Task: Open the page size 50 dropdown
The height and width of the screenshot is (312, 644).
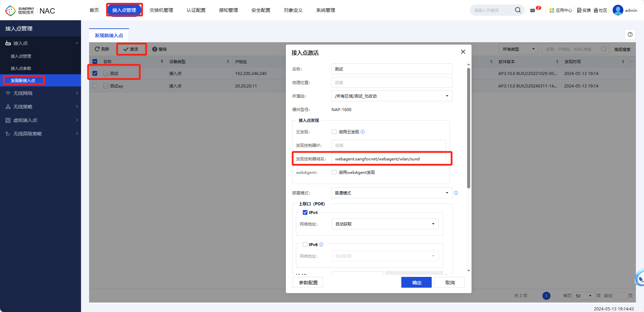Action: click(x=584, y=296)
